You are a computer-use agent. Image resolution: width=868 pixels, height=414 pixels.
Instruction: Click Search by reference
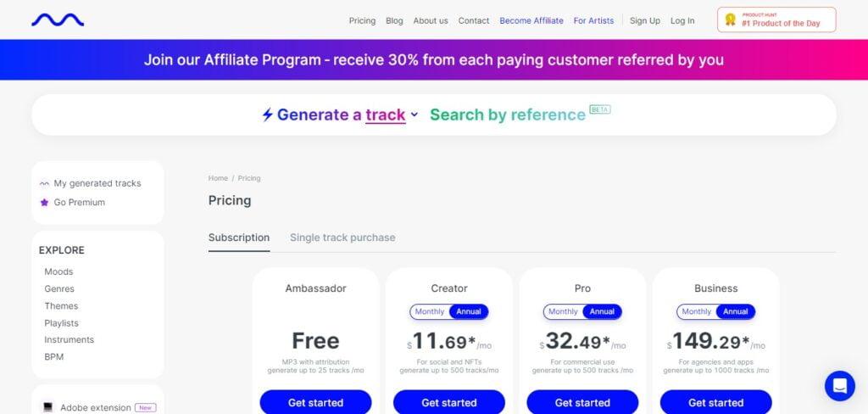point(508,115)
